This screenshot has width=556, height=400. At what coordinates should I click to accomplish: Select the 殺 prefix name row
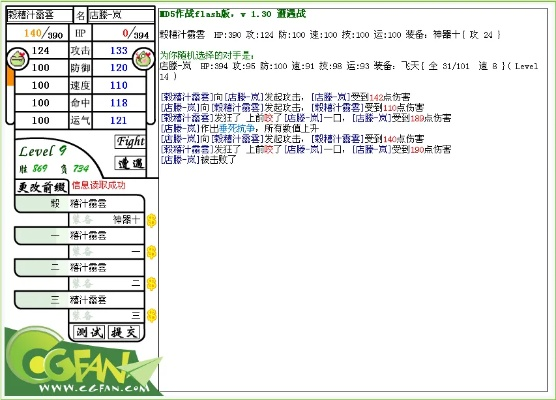point(79,204)
